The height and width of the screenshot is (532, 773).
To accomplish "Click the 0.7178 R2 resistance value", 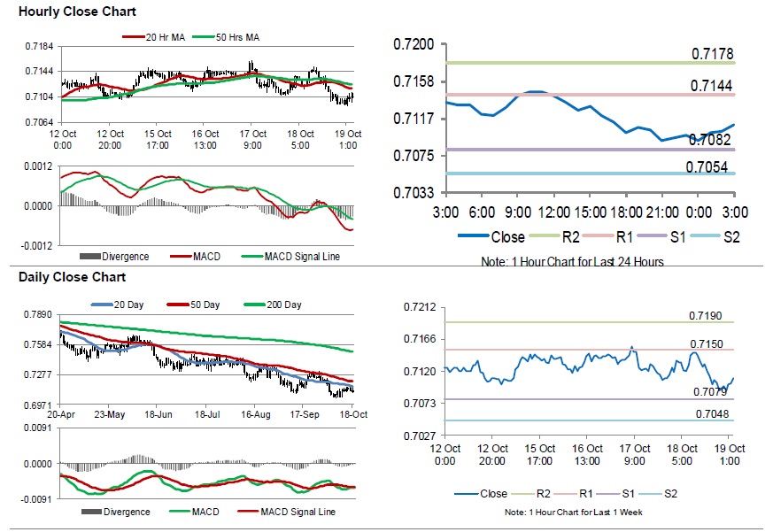I will click(713, 54).
